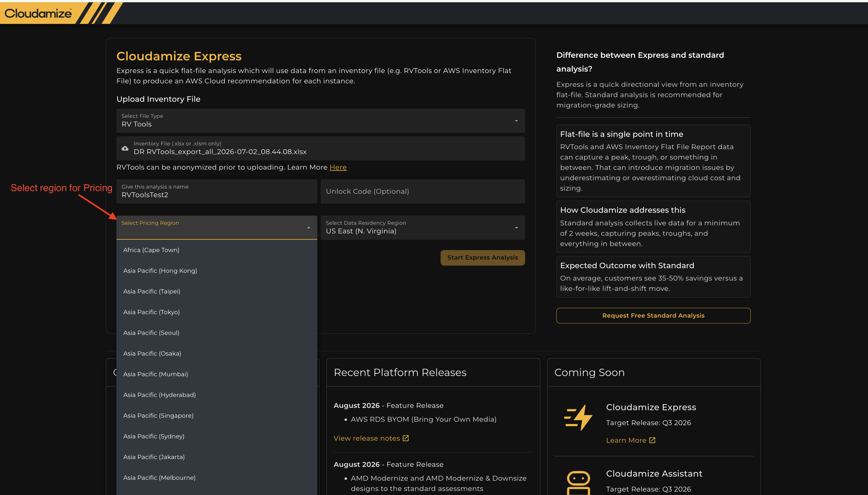Open the Select File Type dropdown
The height and width of the screenshot is (495, 868).
coord(320,121)
